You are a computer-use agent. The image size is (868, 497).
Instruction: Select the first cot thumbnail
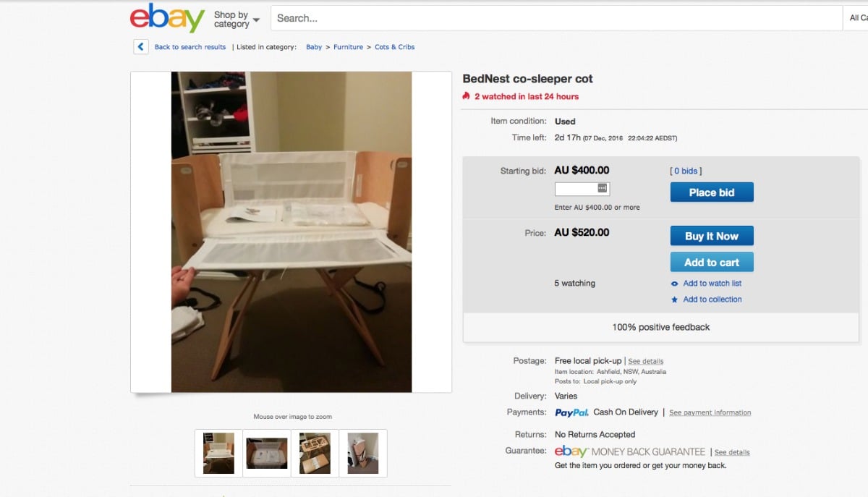tap(218, 453)
